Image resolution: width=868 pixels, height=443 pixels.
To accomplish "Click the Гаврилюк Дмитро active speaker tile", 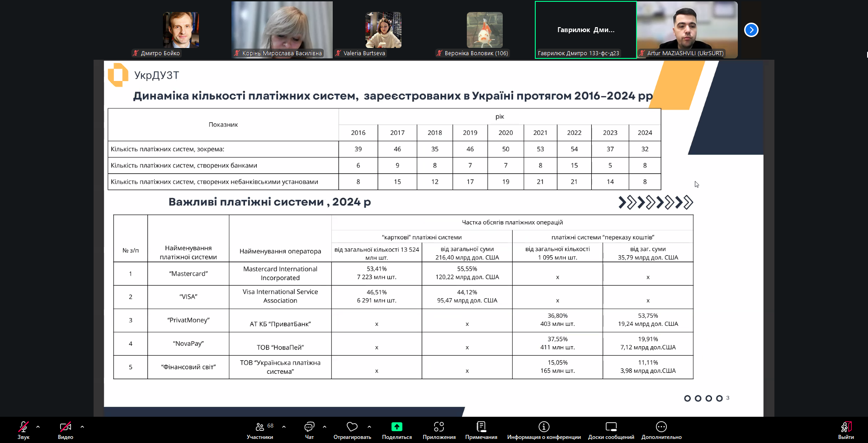I will (585, 30).
